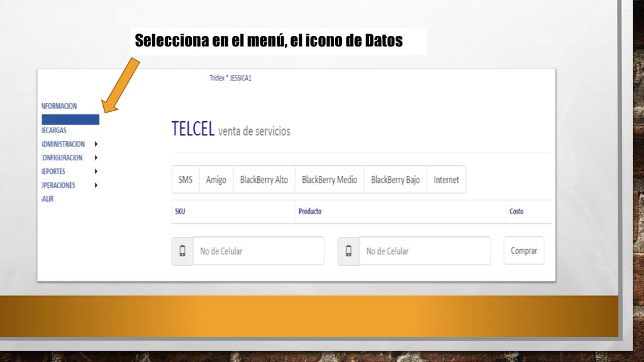
Task: Click the phone icon beside first No de Celular field
Action: point(182,251)
